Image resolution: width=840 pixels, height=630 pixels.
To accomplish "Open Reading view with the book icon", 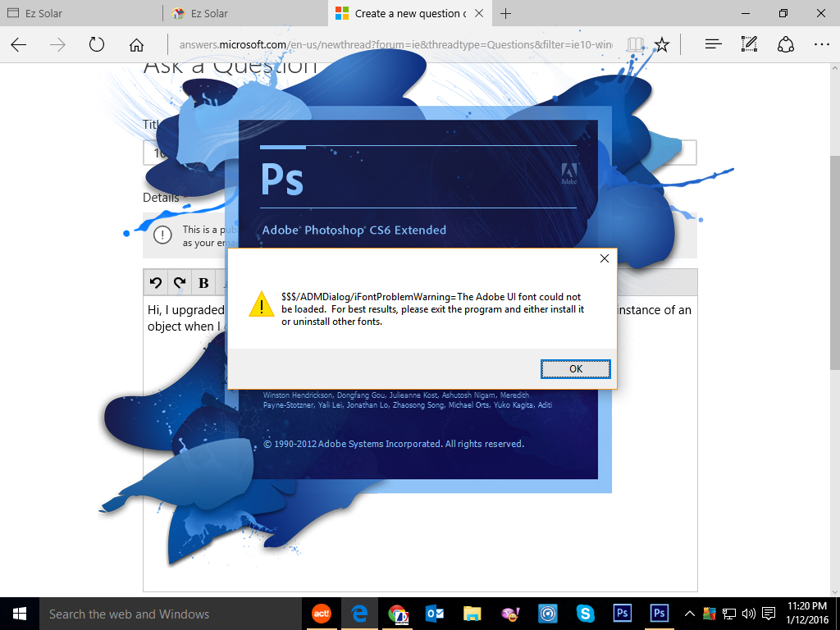I will 635,45.
